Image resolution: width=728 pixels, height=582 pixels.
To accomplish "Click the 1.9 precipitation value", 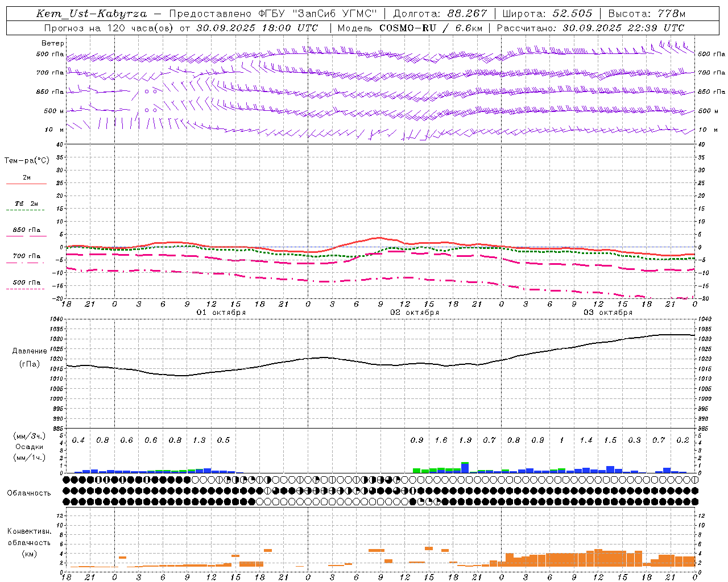I will point(465,440).
